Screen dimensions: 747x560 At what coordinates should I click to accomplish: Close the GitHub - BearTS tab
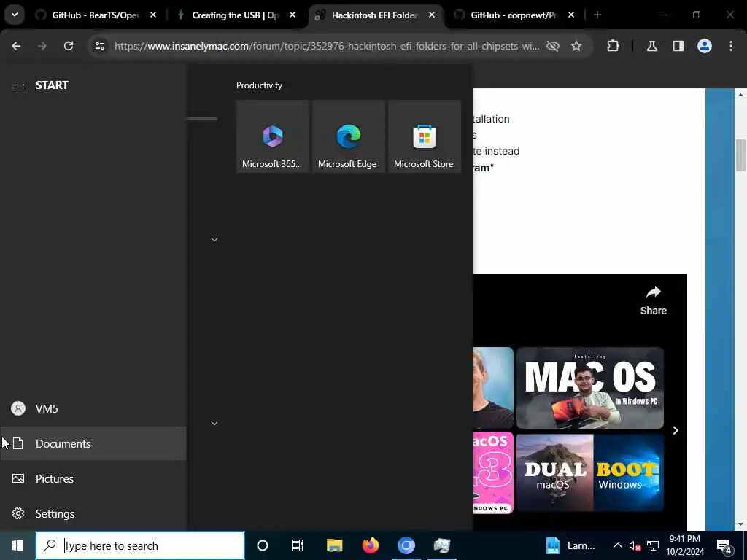[153, 15]
